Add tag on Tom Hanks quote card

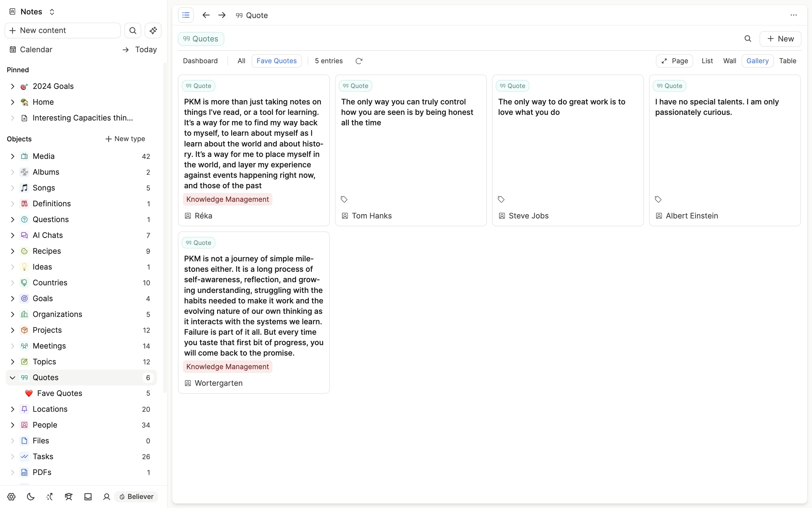tap(344, 199)
